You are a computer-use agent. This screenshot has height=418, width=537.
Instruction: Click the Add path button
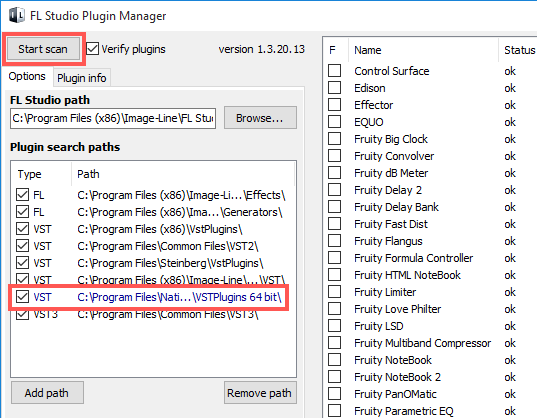pos(47,393)
